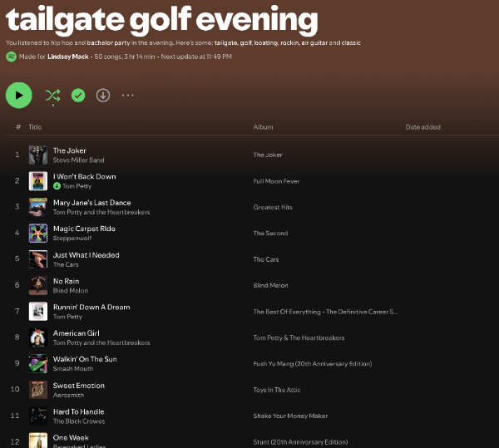Image resolution: width=499 pixels, height=448 pixels.
Task: Select I Won't Back Down album artwork
Action: point(38,181)
